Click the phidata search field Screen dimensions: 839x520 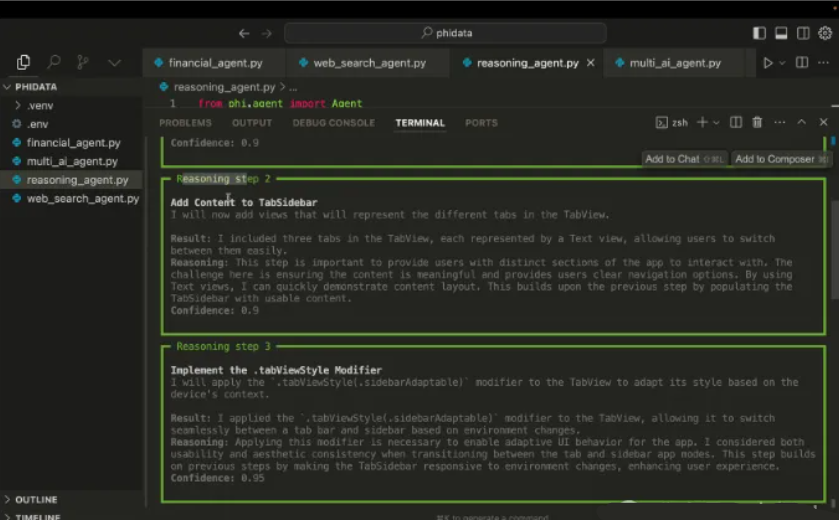445,33
